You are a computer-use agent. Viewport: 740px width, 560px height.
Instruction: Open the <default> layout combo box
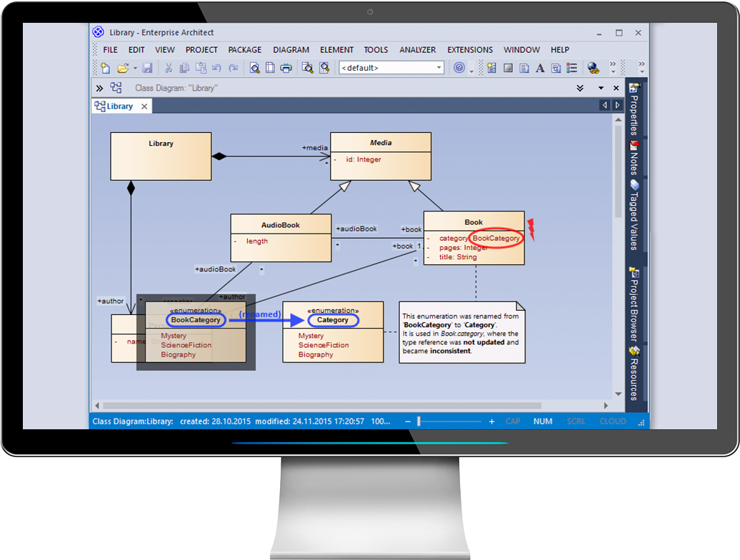[391, 67]
